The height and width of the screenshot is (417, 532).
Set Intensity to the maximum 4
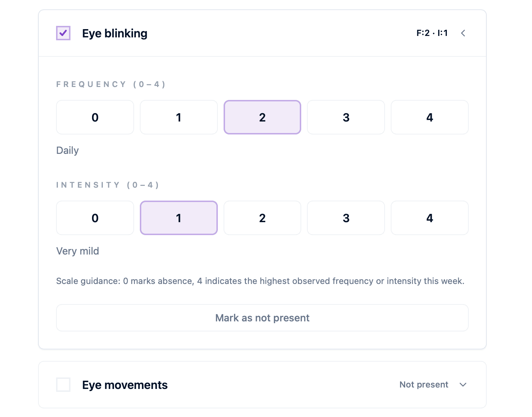tap(430, 218)
